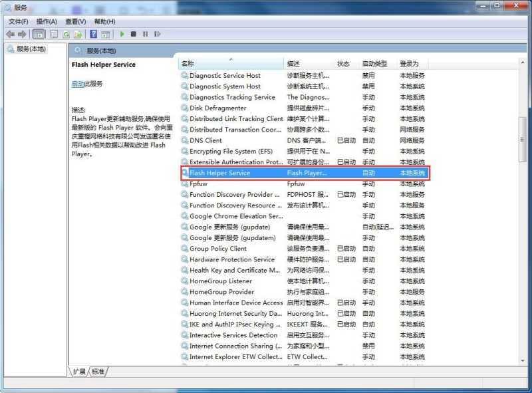The image size is (532, 393).
Task: Click the Export List toolbar icon
Action: (x=78, y=34)
